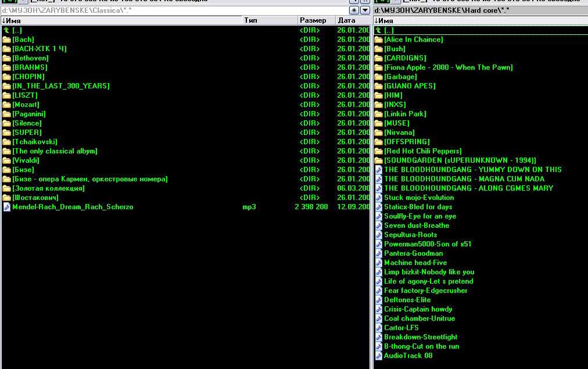Screen dimensions: 588x369
Task: Select the Staticx-Bled for days file name
Action: pos(418,207)
